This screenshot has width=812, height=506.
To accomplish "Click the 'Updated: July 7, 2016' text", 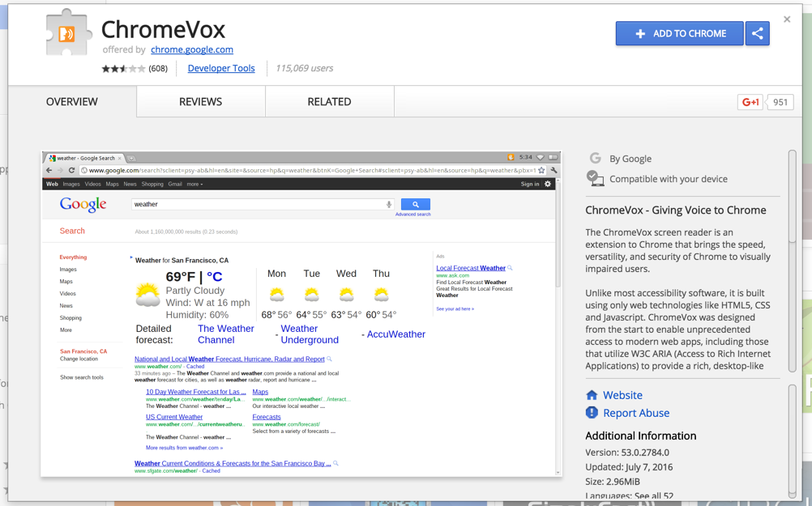I will (629, 466).
